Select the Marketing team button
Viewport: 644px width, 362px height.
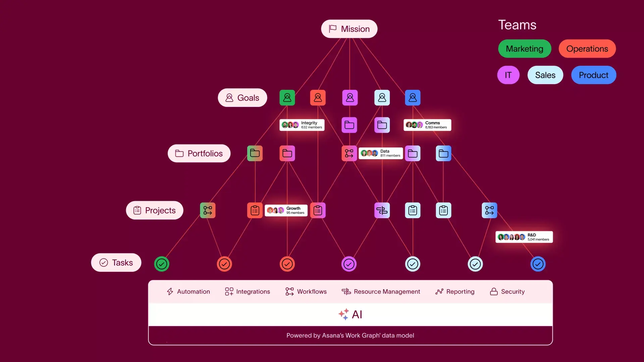(525, 49)
